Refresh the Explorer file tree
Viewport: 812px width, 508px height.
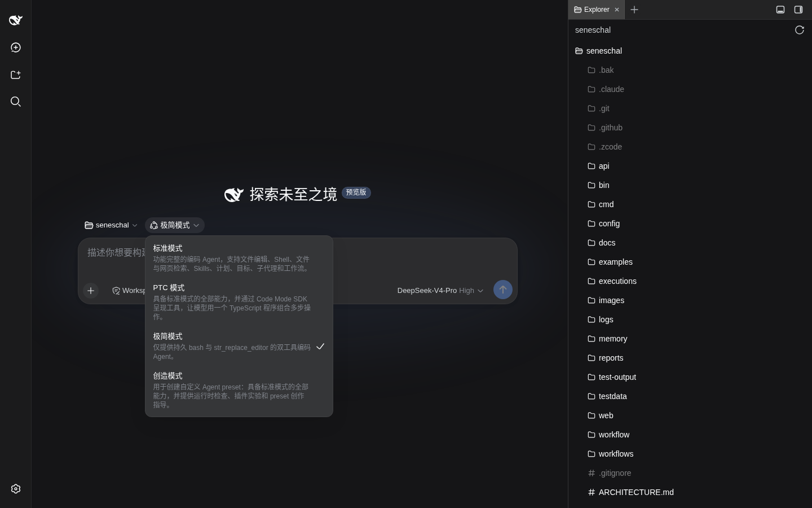(x=800, y=30)
